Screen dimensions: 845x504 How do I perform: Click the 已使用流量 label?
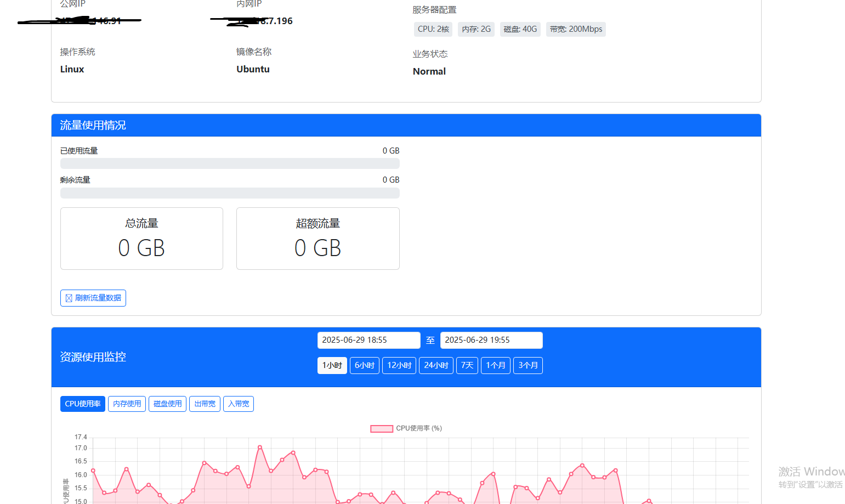(x=79, y=151)
